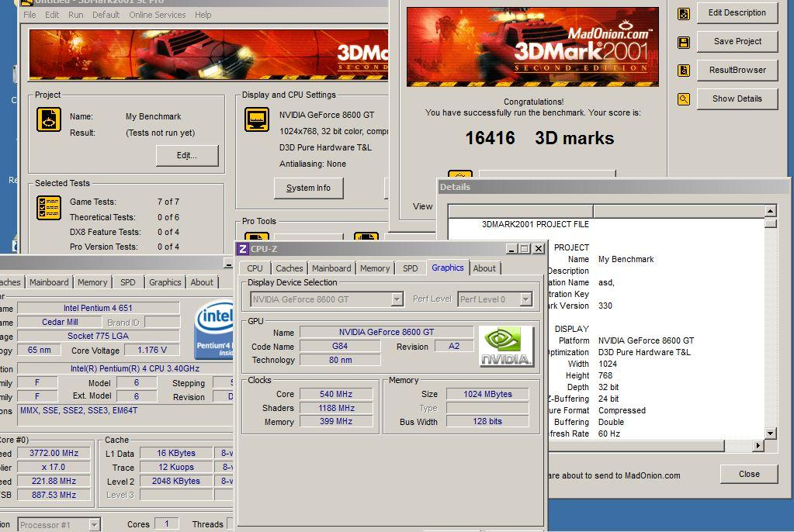Click the Details vertical scrollbar thumb
The width and height of the screenshot is (794, 532).
(770, 223)
